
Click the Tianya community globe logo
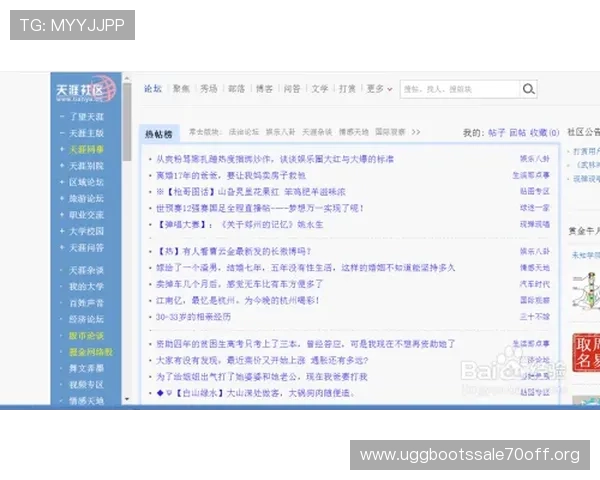[x=86, y=88]
